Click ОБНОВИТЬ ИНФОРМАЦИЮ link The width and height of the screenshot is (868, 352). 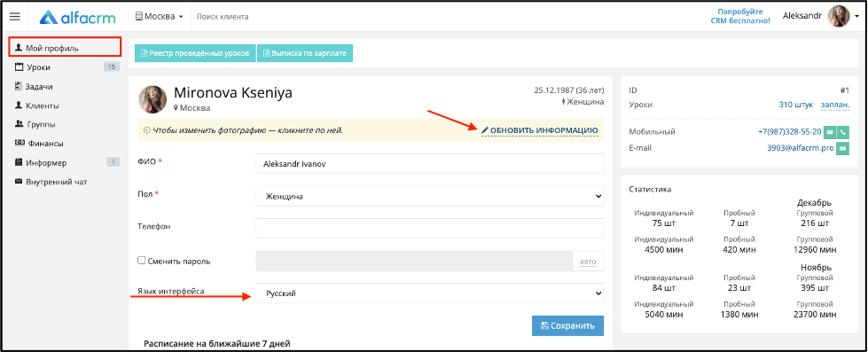pos(543,130)
